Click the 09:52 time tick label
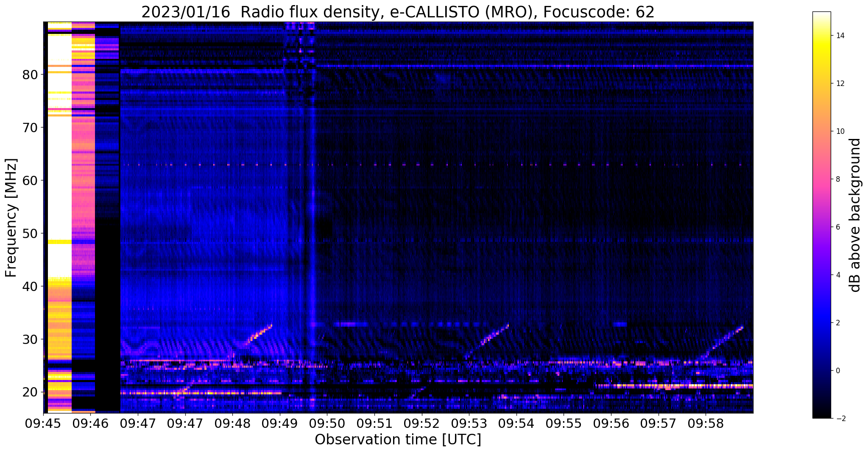 (x=422, y=423)
